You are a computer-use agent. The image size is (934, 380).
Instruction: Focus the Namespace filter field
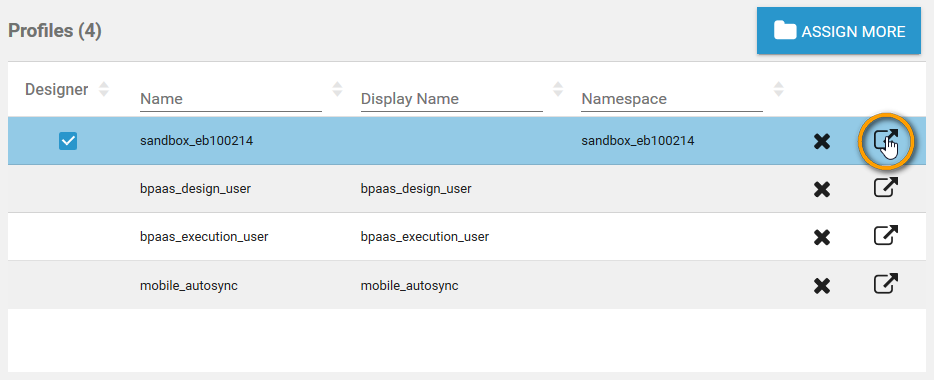(x=672, y=99)
